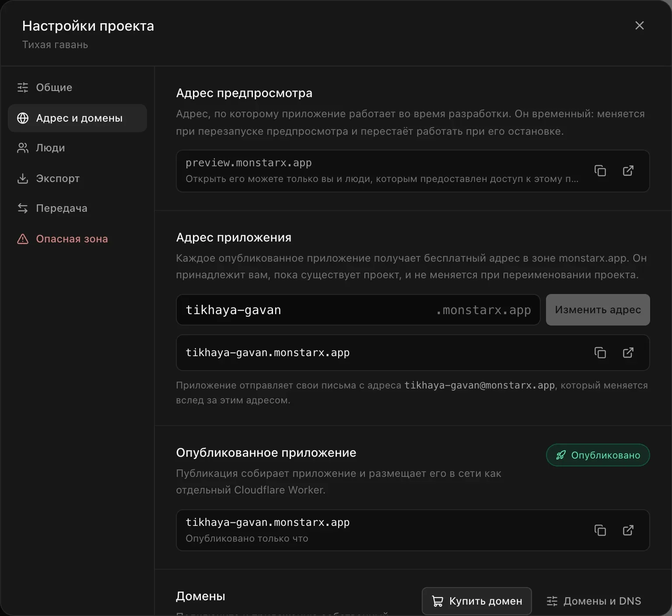
Task: Copy the app address under the subdomain field
Action: click(600, 353)
